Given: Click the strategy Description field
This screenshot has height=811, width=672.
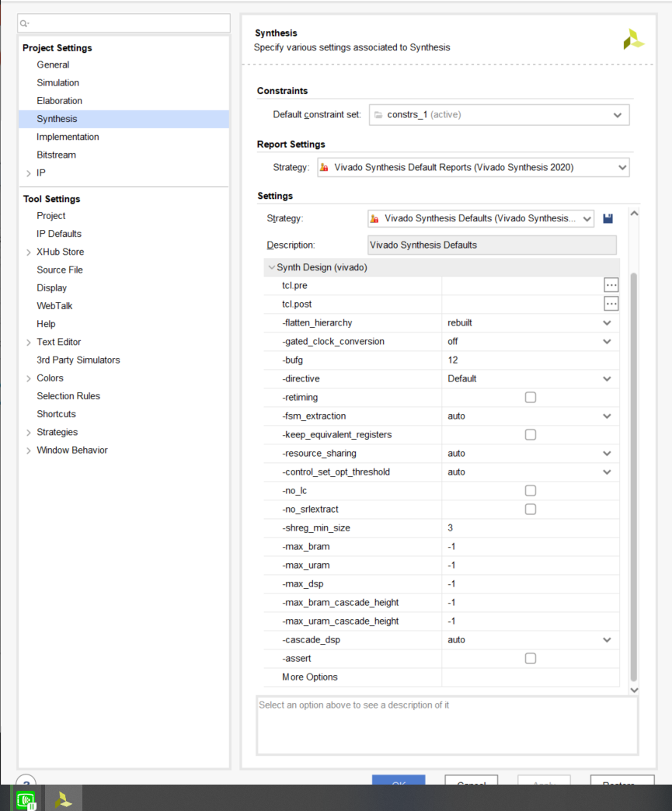Looking at the screenshot, I should click(492, 245).
